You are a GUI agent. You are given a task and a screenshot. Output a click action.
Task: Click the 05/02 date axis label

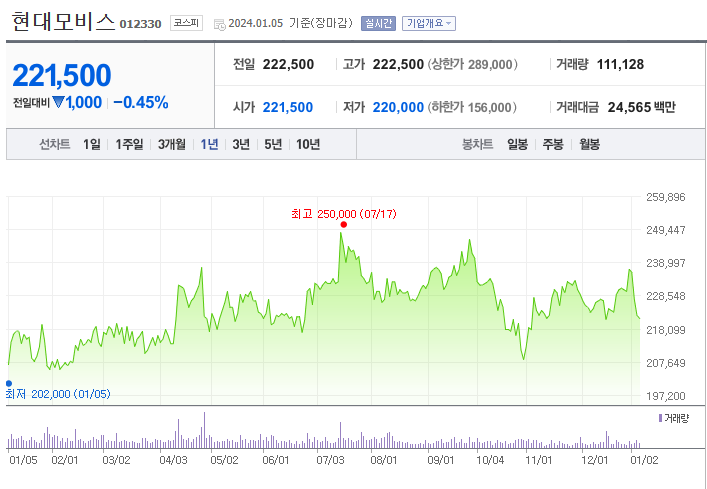pyautogui.click(x=225, y=460)
